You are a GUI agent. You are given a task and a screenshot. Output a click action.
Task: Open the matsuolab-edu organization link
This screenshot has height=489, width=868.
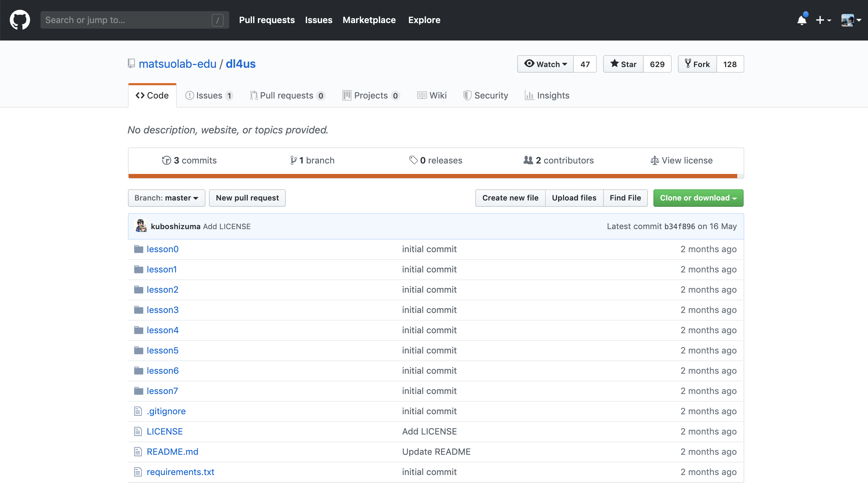178,64
